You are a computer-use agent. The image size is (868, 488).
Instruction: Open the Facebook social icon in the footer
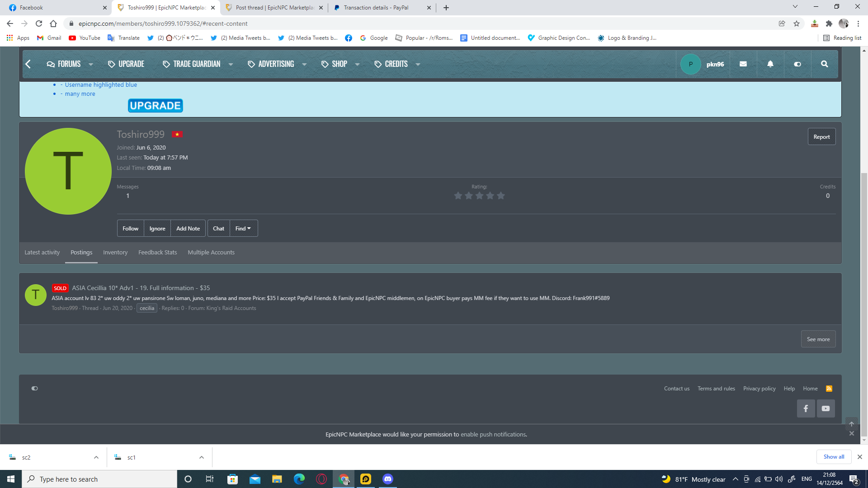(x=806, y=408)
